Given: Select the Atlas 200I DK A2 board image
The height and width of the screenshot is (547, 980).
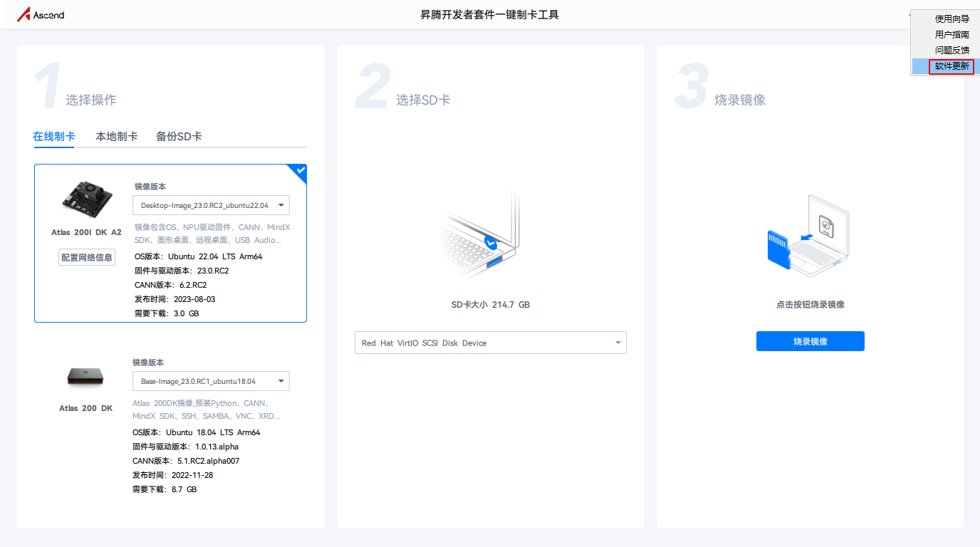Looking at the screenshot, I should click(87, 199).
